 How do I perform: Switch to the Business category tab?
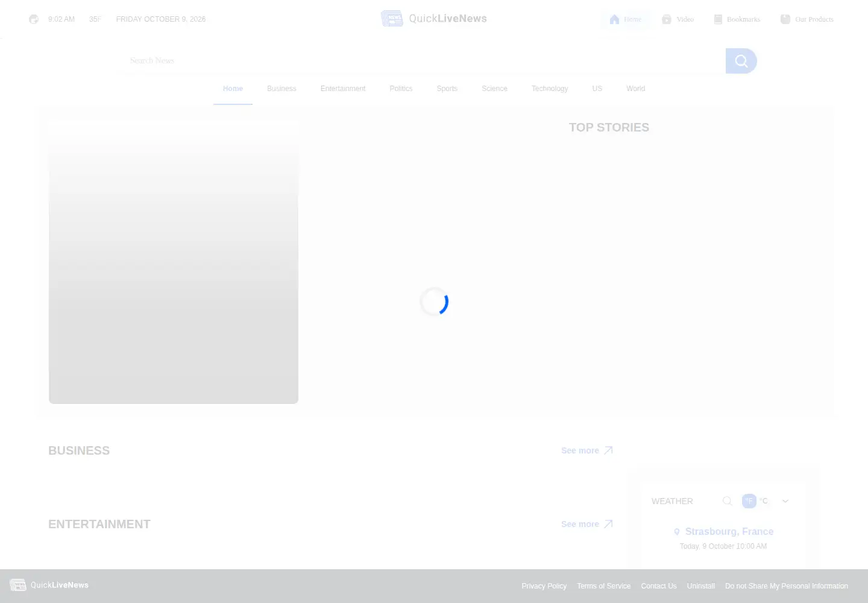pyautogui.click(x=281, y=89)
